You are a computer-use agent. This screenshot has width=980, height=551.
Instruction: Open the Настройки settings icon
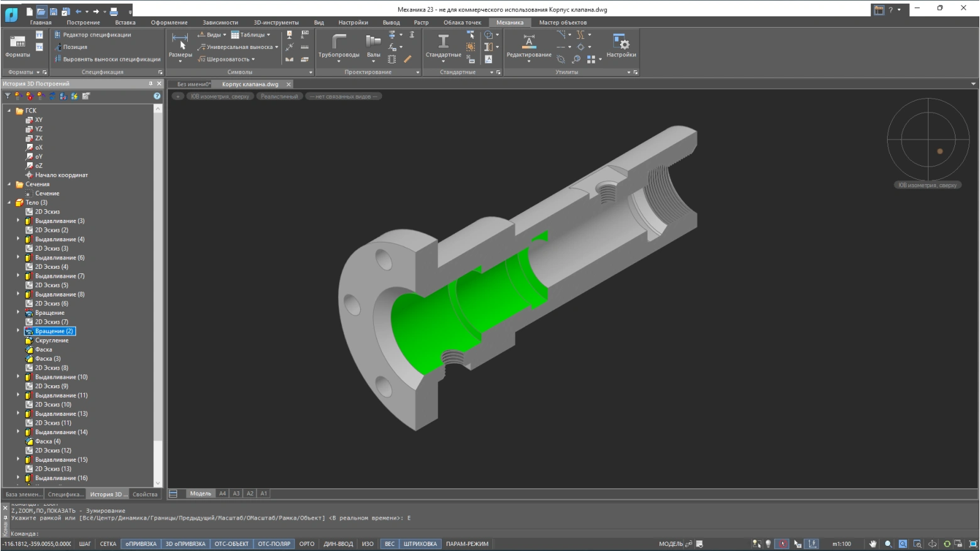click(x=621, y=45)
